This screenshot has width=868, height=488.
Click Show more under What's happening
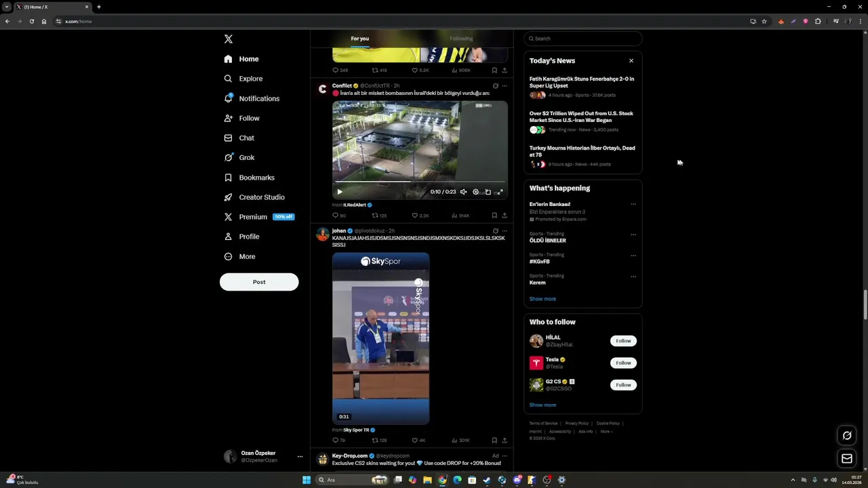(542, 299)
